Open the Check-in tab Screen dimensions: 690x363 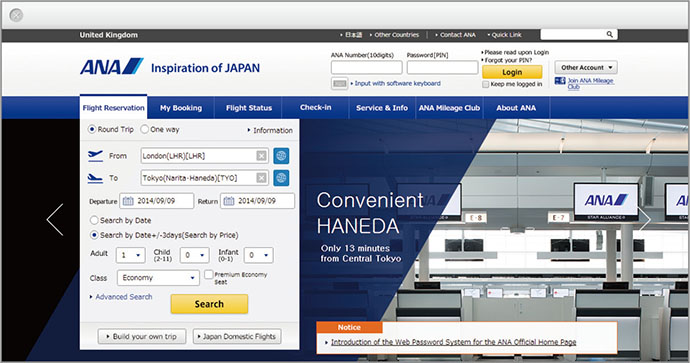[x=316, y=107]
